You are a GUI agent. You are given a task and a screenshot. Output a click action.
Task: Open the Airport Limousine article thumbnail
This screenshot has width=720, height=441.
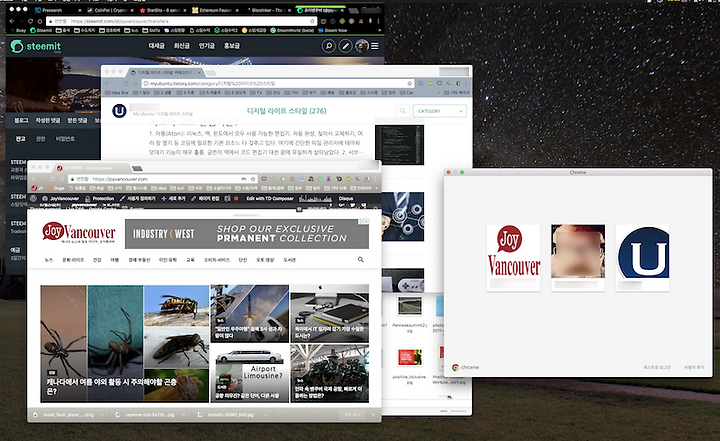(250, 373)
